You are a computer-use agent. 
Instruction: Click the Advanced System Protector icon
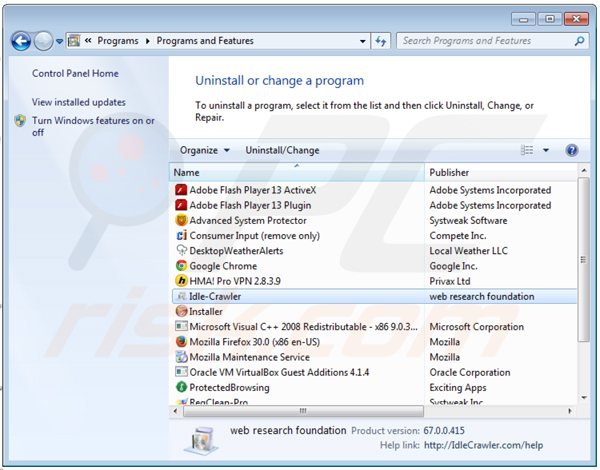(x=181, y=220)
